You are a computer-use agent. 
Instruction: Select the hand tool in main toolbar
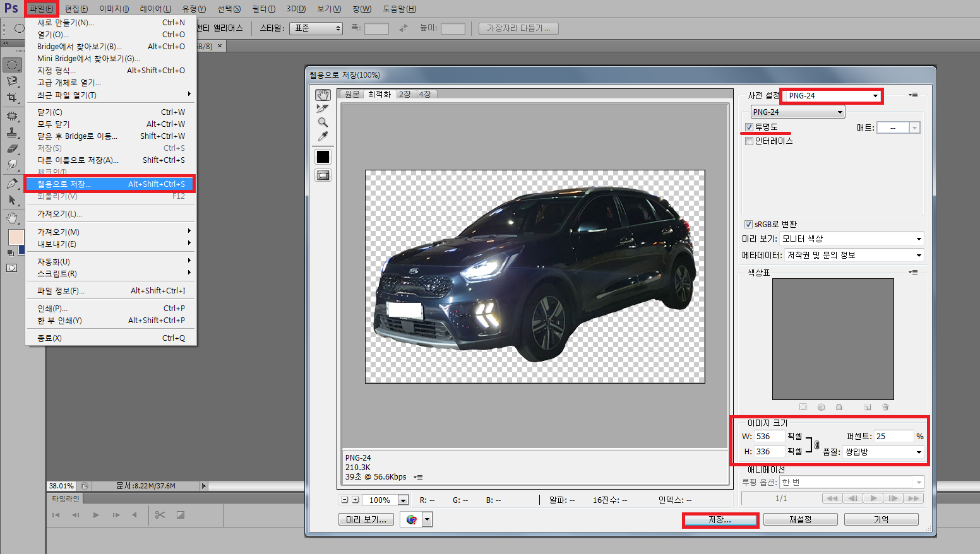pyautogui.click(x=12, y=218)
